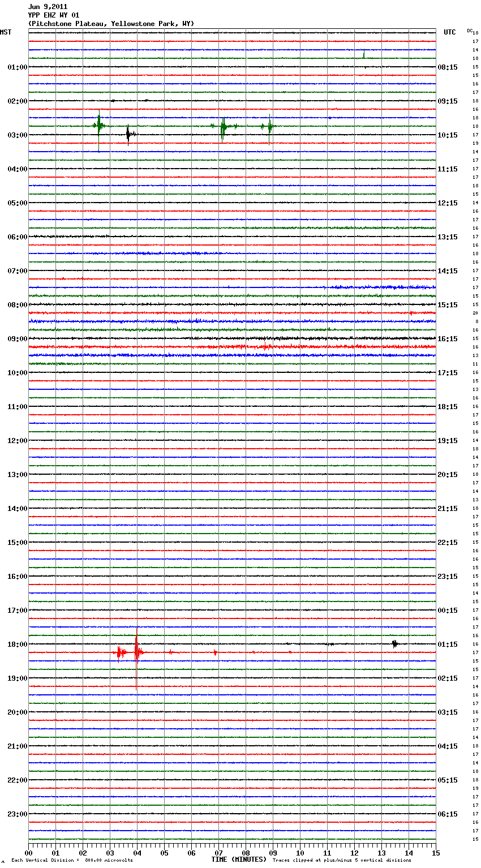
Task: Click the 09:15 UTC time label
Action: point(448,101)
